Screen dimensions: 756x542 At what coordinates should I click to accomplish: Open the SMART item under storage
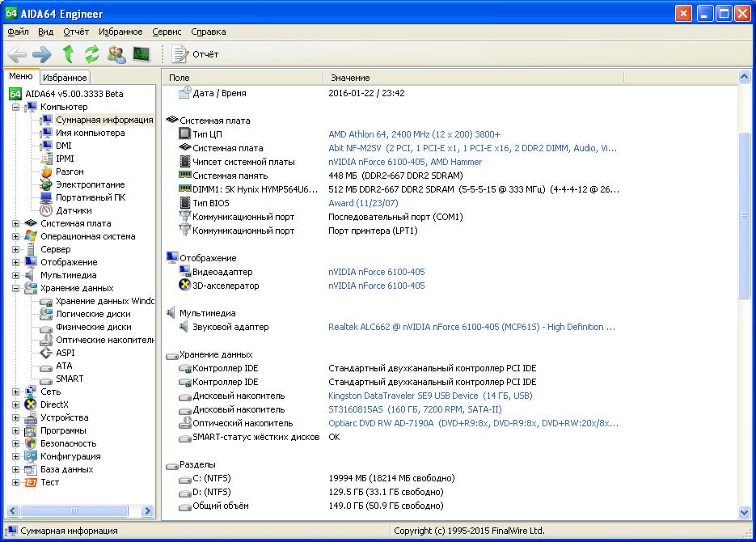coord(70,379)
